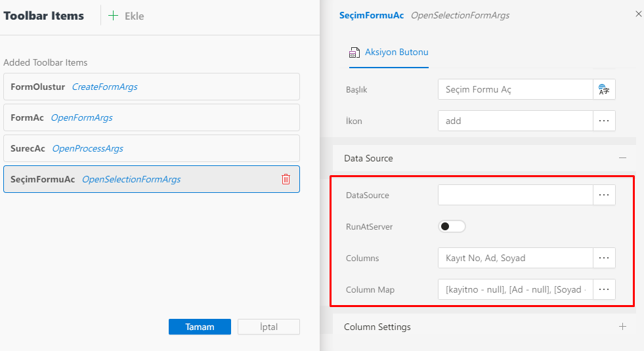The image size is (644, 351).
Task: Toggle the RunAtServer switch
Action: click(452, 226)
